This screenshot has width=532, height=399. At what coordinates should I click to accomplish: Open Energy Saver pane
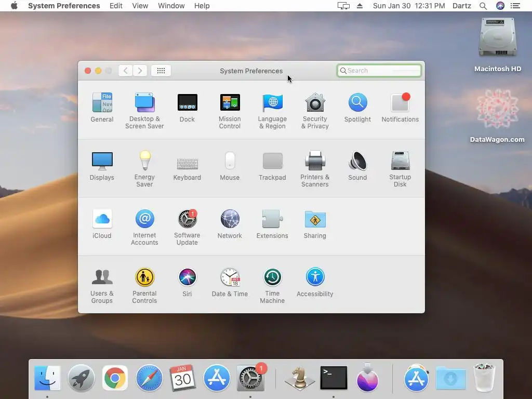[x=144, y=169]
